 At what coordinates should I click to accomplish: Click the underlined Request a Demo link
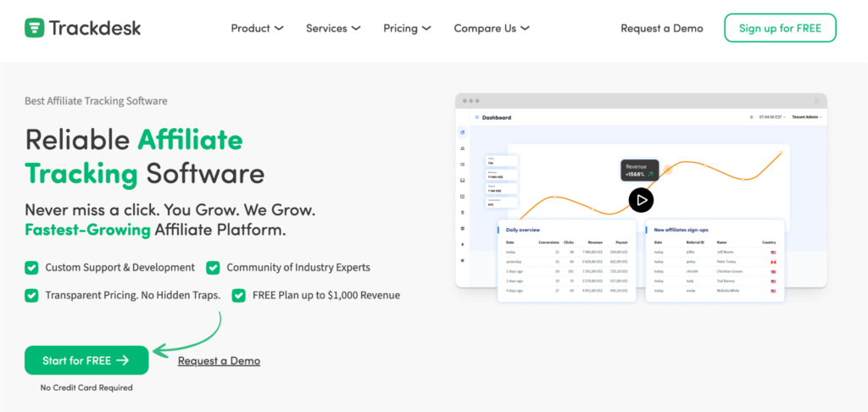220,361
